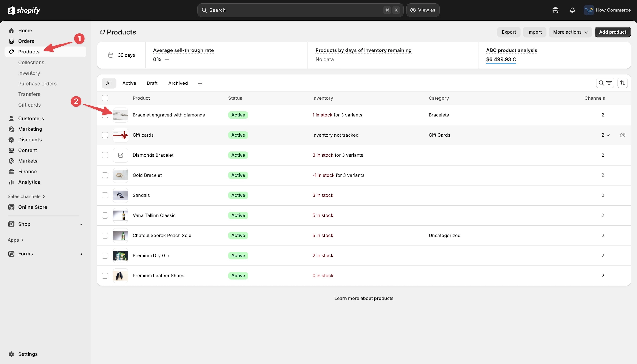This screenshot has height=364, width=637.
Task: Expand the Sales channels section
Action: coord(26,196)
